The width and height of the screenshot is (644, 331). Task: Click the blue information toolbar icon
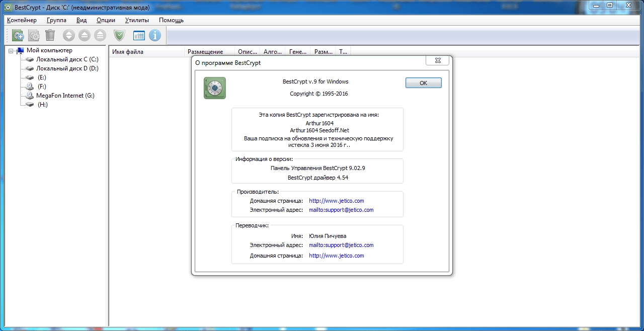tap(154, 35)
